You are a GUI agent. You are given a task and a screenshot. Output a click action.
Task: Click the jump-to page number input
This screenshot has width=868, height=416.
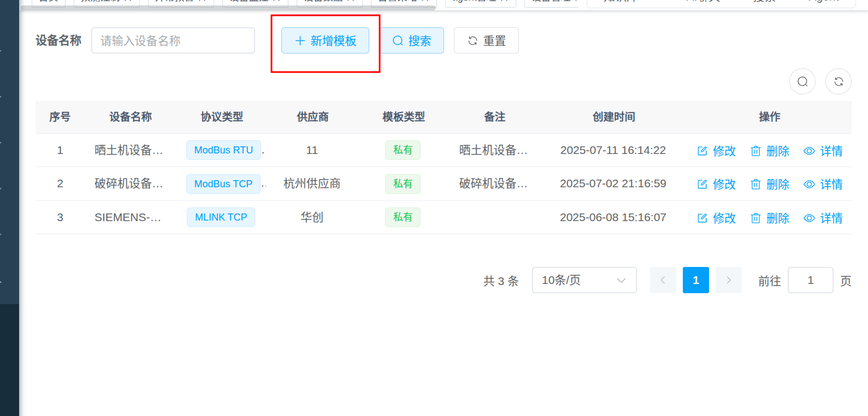tap(810, 280)
